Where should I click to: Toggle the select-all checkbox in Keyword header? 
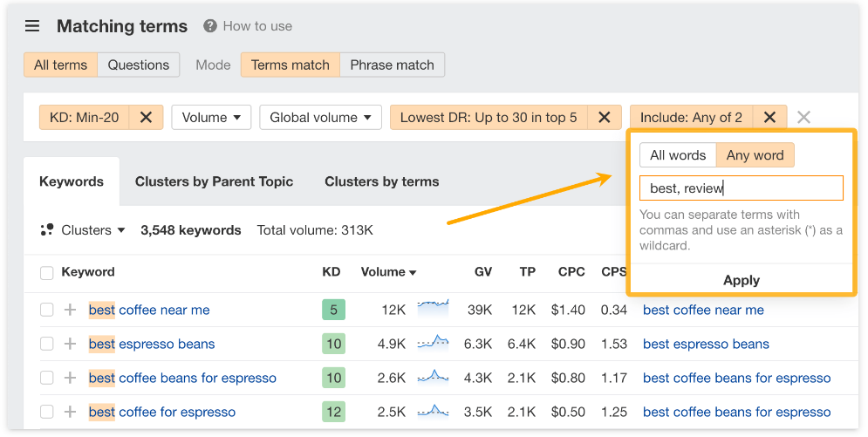47,273
